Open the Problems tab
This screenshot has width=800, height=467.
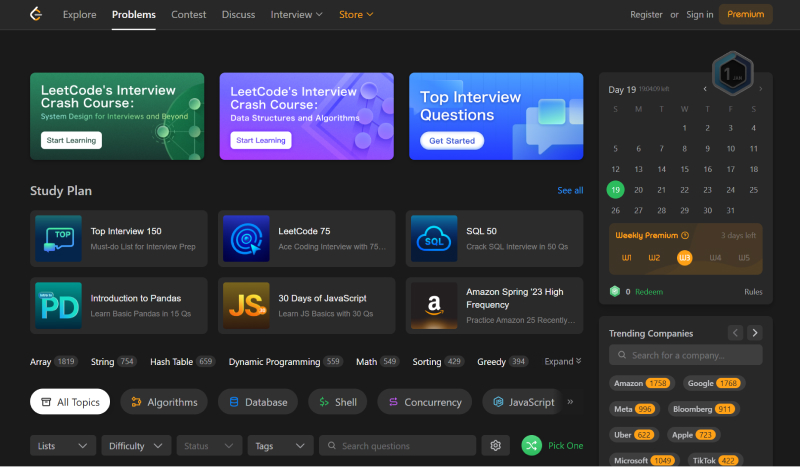[x=134, y=14]
